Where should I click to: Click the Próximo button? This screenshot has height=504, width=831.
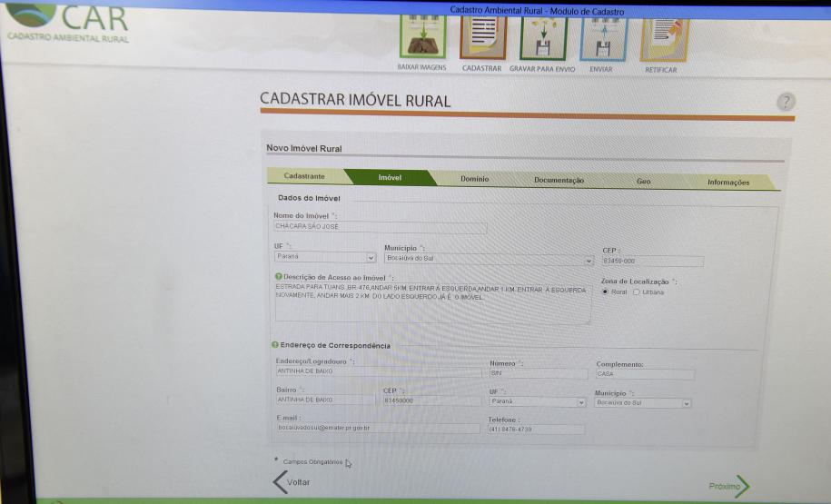click(x=729, y=487)
